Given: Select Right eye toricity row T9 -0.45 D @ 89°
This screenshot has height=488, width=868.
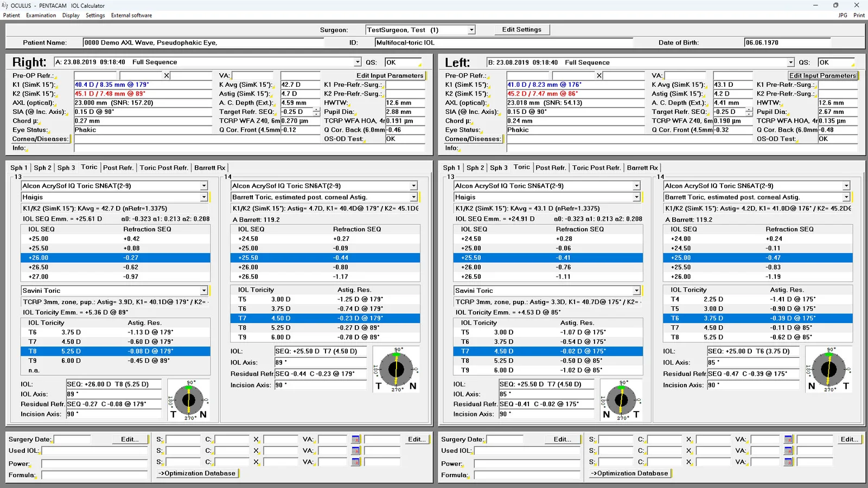Looking at the screenshot, I should pos(116,361).
